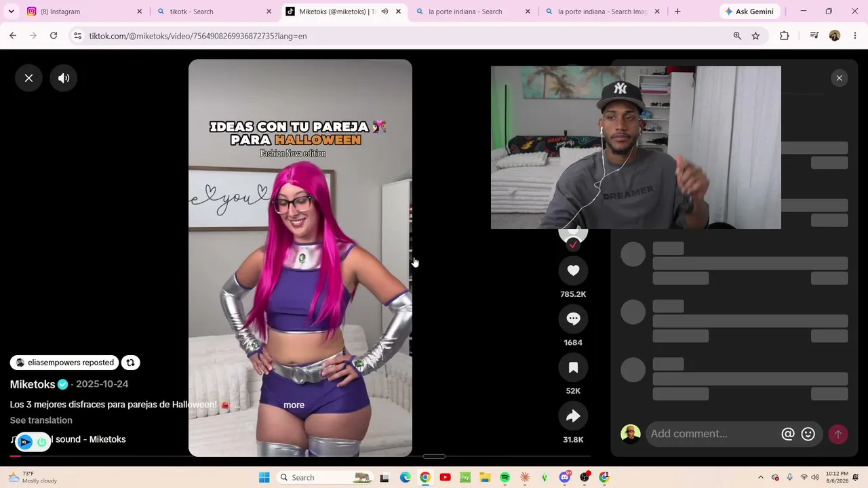Image resolution: width=868 pixels, height=488 pixels.
Task: Open Discord from the taskbar
Action: point(565,477)
